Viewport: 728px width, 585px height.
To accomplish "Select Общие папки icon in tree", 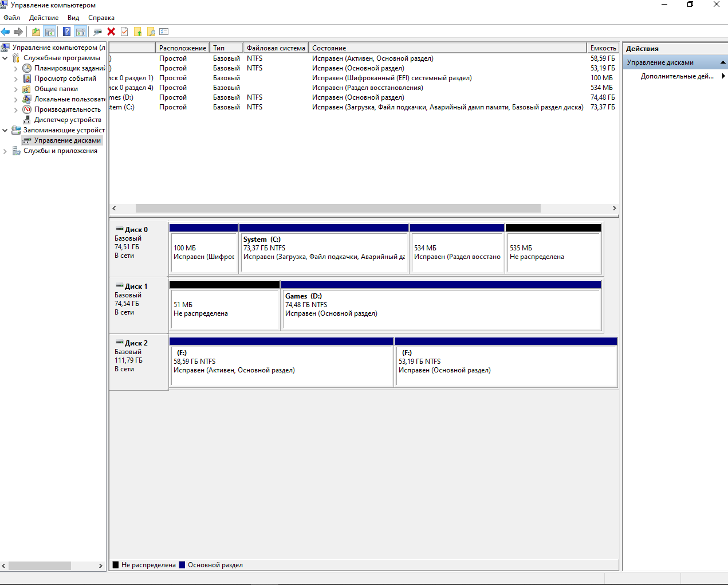I will tap(27, 89).
